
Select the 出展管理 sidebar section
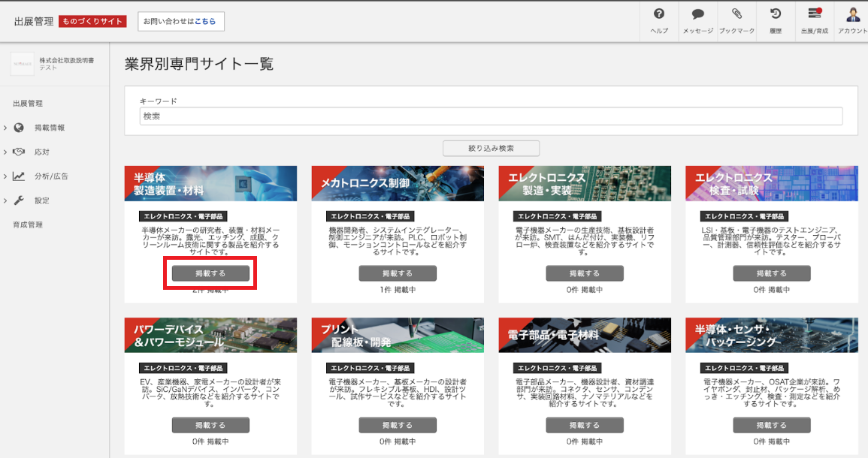(26, 103)
